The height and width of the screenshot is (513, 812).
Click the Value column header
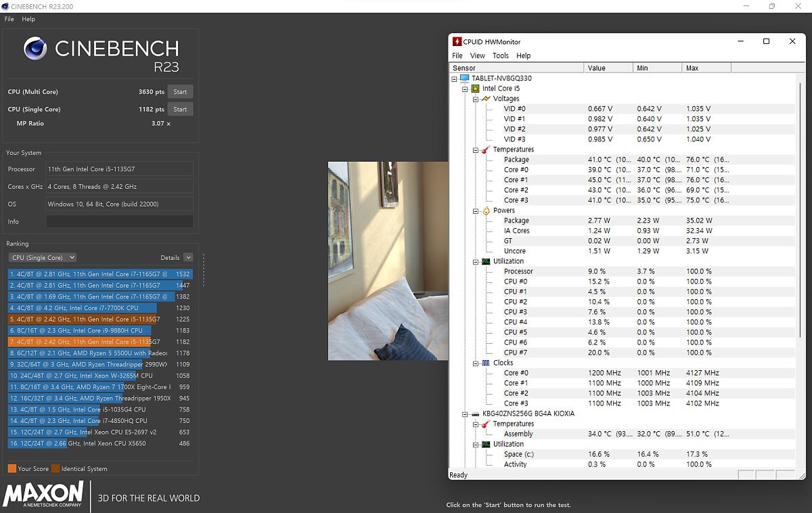click(x=608, y=68)
